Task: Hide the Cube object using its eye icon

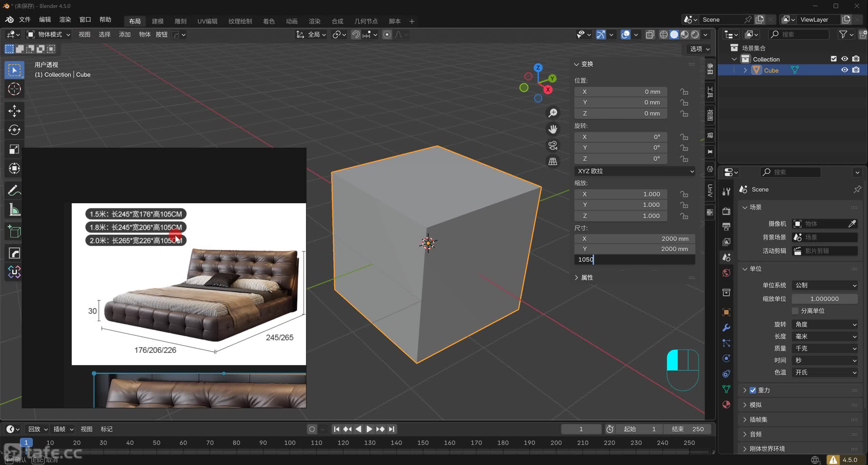Action: coord(844,70)
